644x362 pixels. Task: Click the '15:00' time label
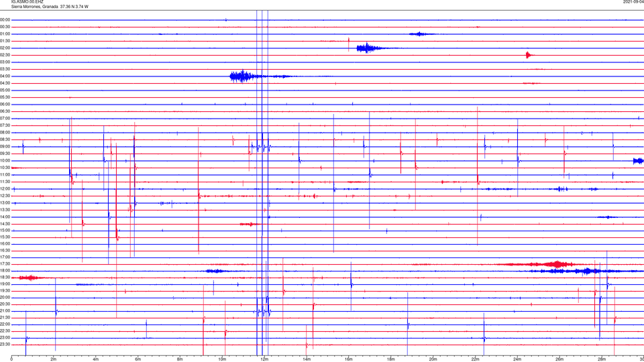click(5, 230)
